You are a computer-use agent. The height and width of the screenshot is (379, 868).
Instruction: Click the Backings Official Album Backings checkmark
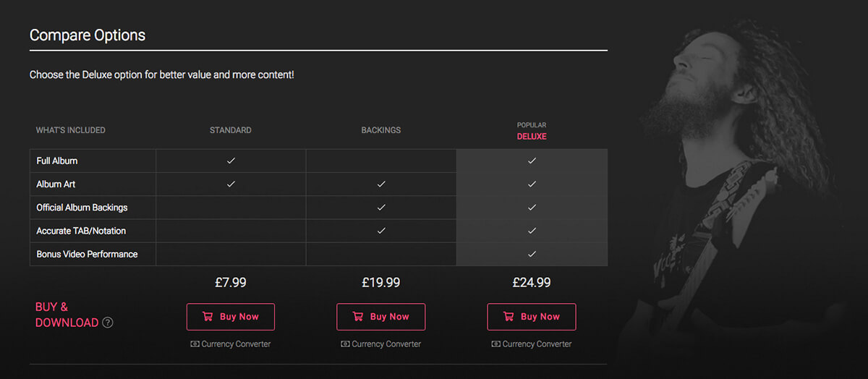381,208
